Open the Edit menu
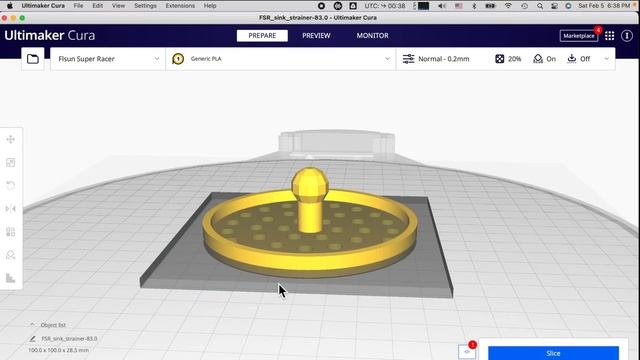Image resolution: width=640 pixels, height=360 pixels. (x=98, y=6)
